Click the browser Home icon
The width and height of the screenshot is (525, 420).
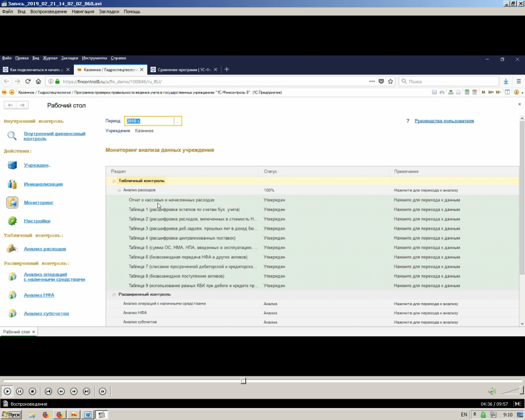point(38,82)
